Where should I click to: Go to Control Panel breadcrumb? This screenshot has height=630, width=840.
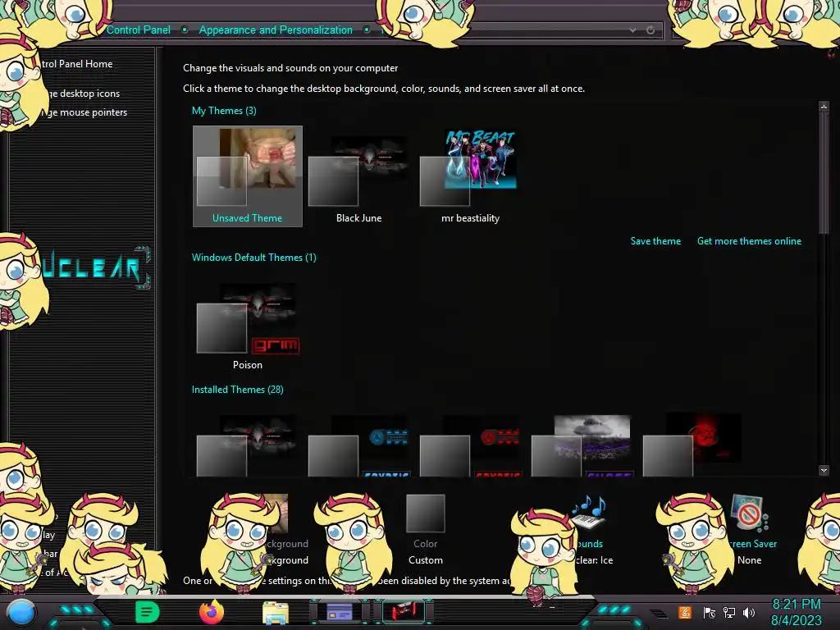(138, 30)
